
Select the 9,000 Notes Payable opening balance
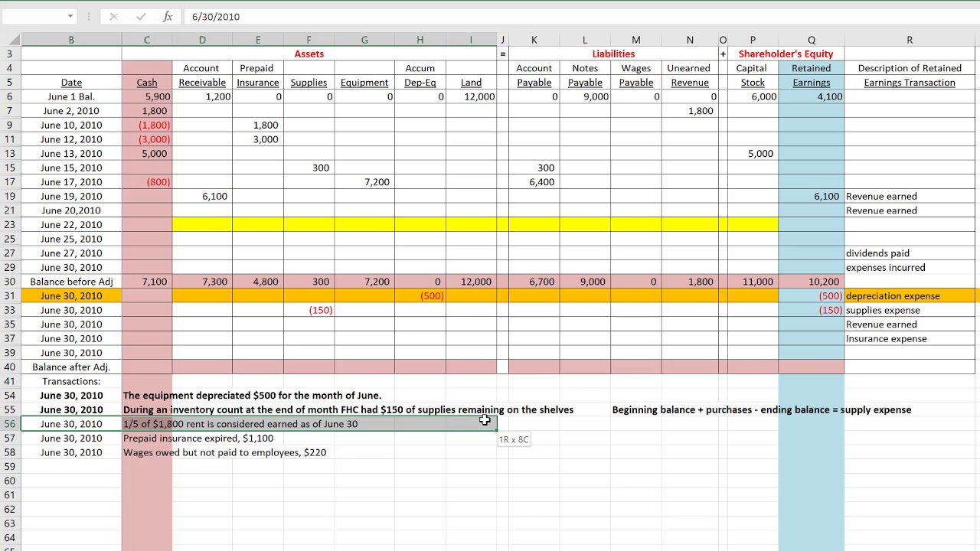(x=585, y=96)
